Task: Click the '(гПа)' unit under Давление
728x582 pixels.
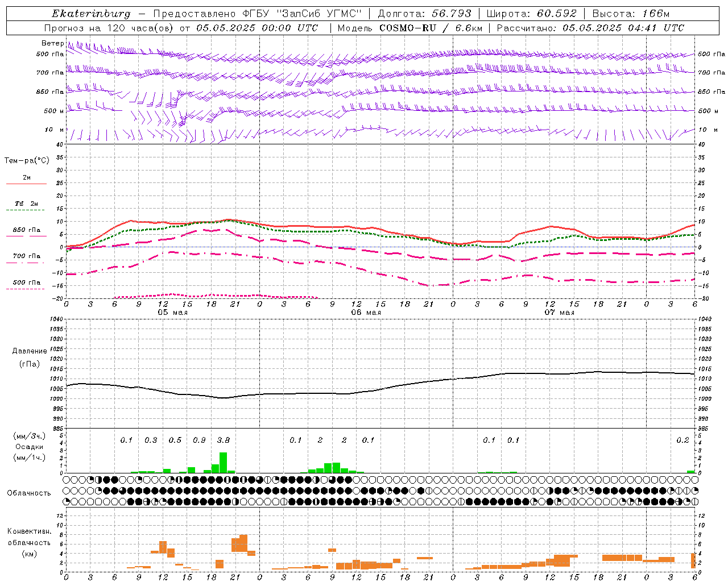Action: (30, 364)
